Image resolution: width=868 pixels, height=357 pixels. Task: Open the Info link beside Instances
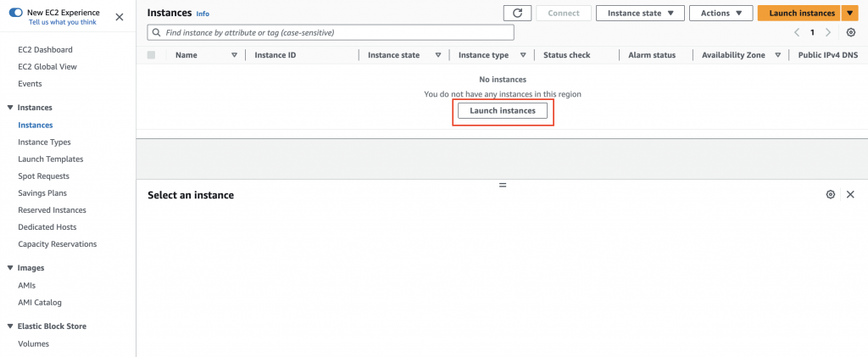tap(203, 14)
